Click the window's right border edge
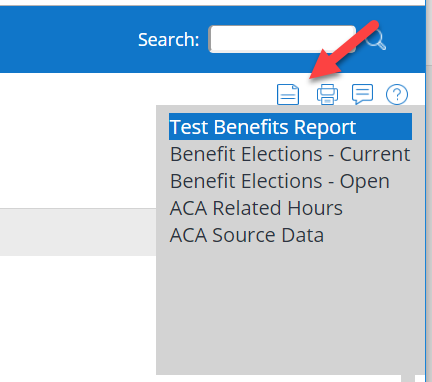 pyautogui.click(x=426, y=191)
